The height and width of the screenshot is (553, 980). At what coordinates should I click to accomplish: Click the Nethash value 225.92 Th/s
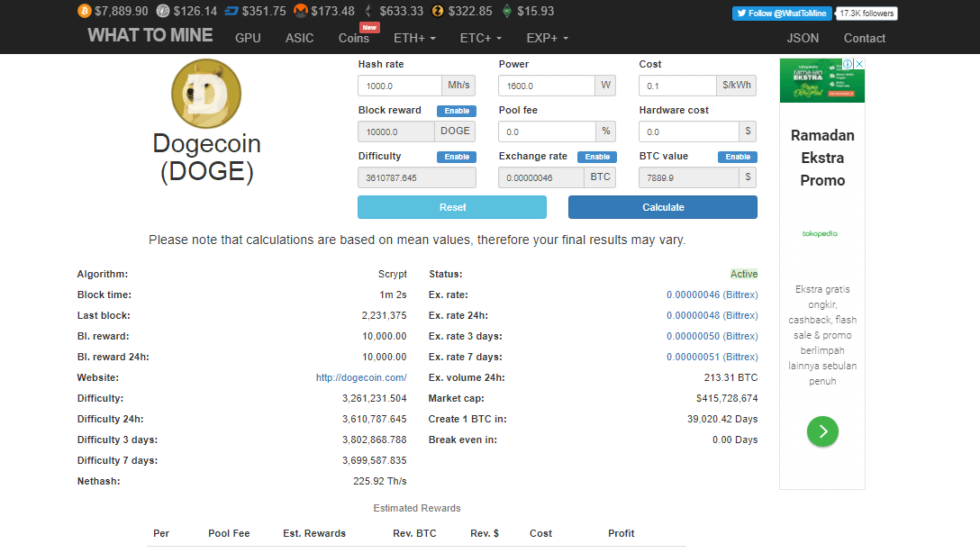tap(380, 481)
